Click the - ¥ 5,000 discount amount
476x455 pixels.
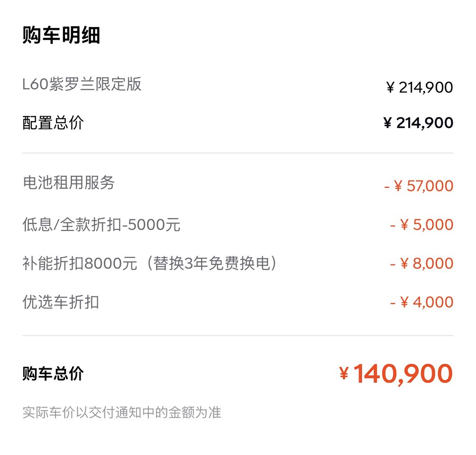(421, 225)
